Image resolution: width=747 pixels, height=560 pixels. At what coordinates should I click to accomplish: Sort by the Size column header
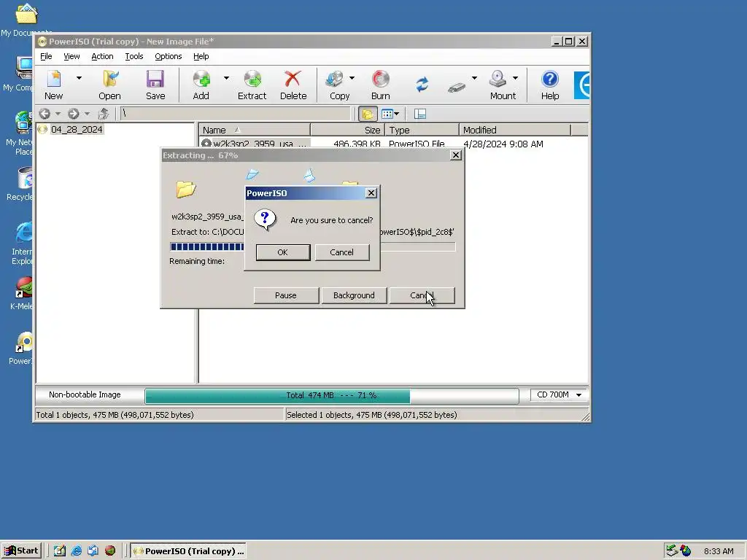347,130
